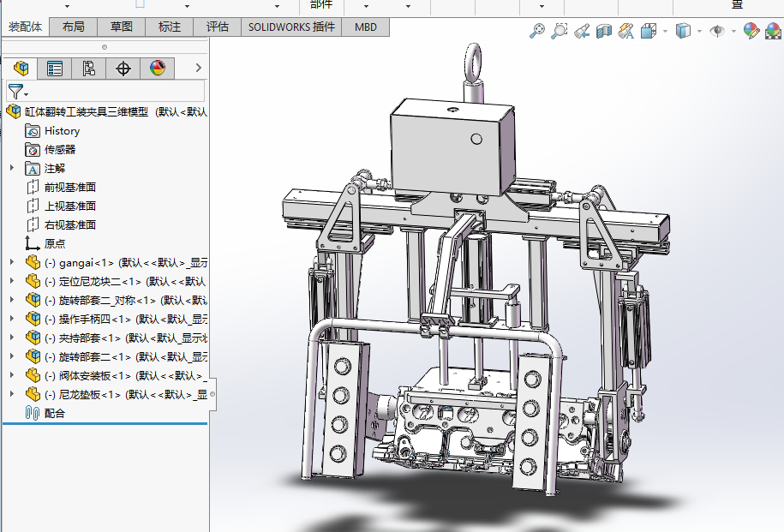This screenshot has height=532, width=784.
Task: Switch to the SOLIDWORKS 插件 tab
Action: [x=291, y=27]
